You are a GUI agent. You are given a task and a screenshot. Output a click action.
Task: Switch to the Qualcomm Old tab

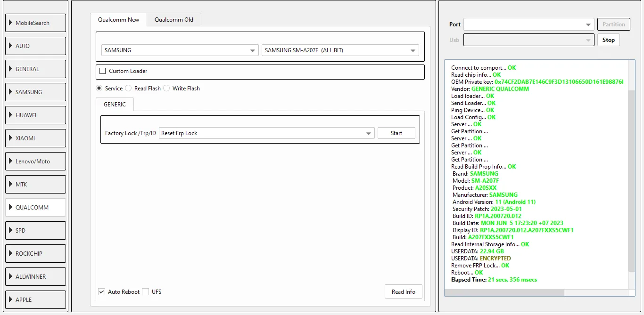coord(174,20)
